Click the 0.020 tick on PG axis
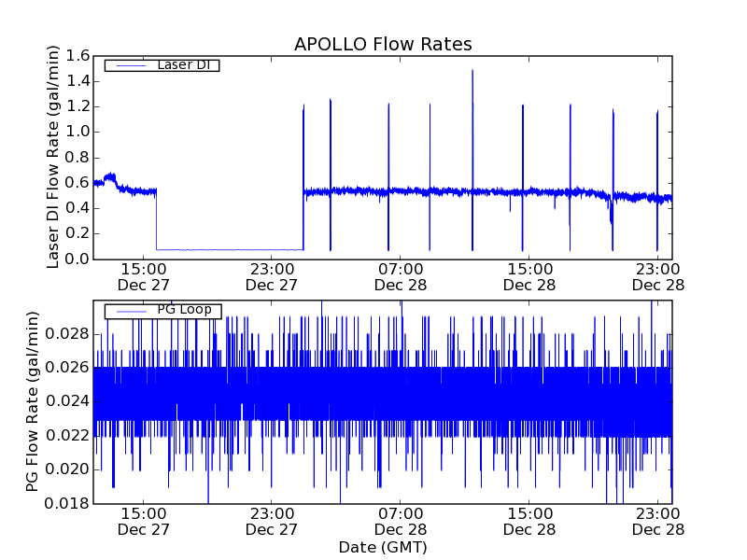 pyautogui.click(x=67, y=469)
